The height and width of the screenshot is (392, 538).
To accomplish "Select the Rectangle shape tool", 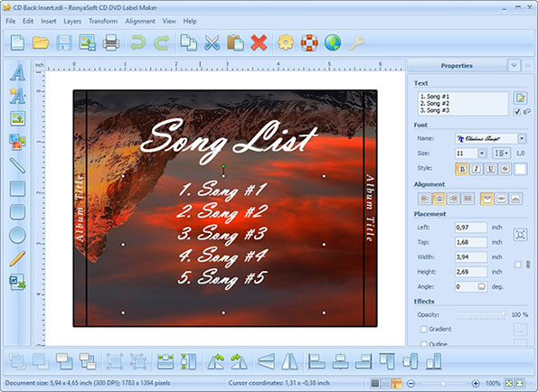I will [17, 189].
